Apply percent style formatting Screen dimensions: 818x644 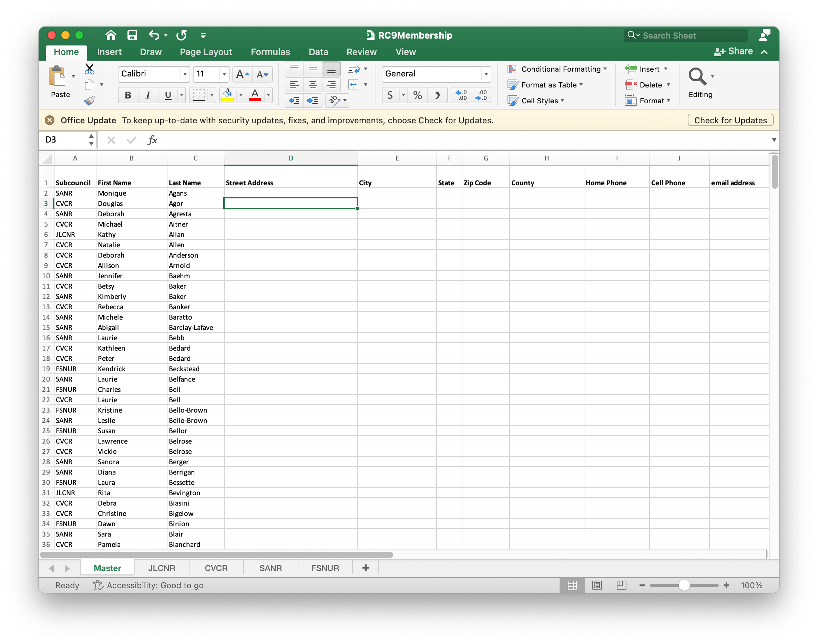tap(417, 95)
